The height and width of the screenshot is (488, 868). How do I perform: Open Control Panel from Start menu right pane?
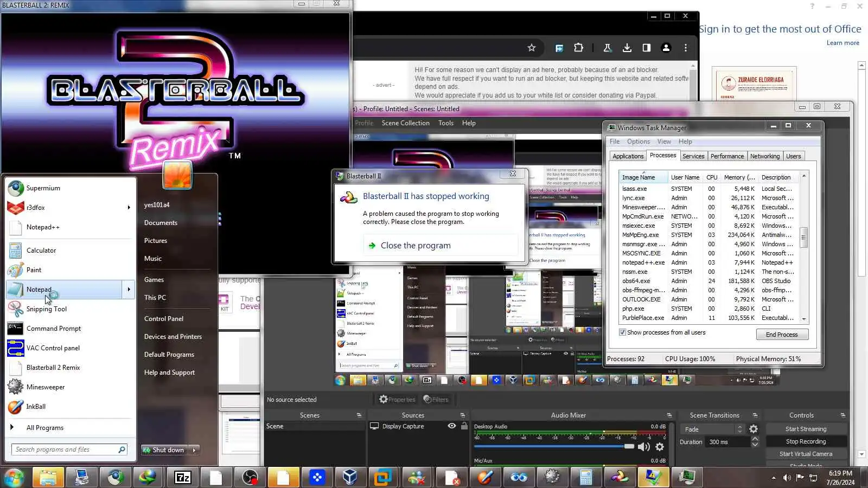(x=164, y=319)
